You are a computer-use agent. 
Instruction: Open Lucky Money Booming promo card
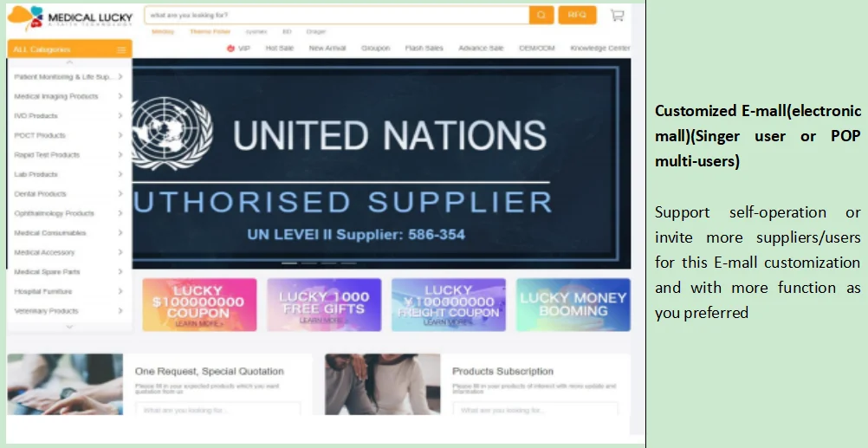click(573, 304)
